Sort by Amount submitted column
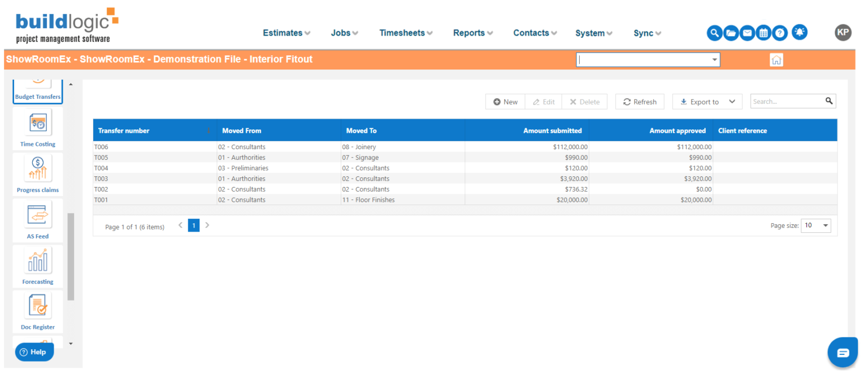Screen dimensions: 868x378 pyautogui.click(x=527, y=131)
